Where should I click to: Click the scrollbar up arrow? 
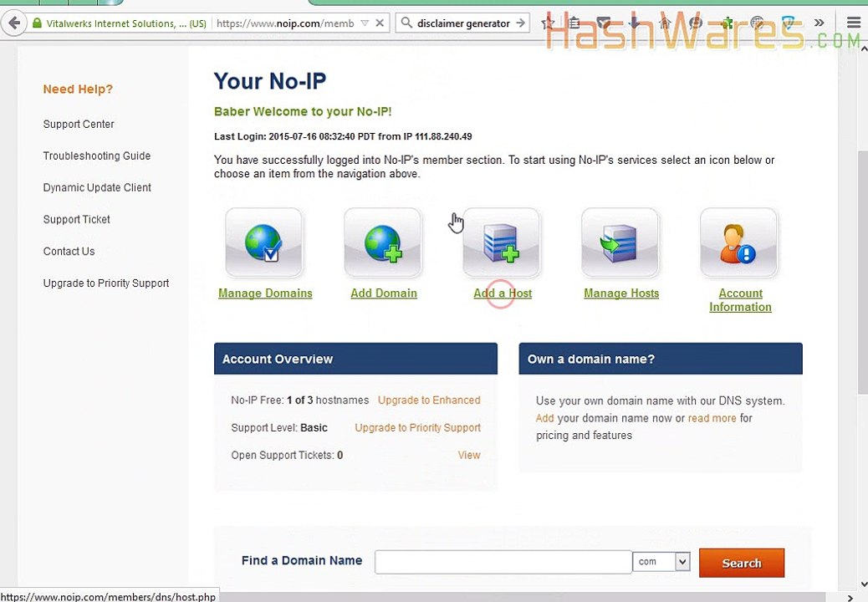coord(863,49)
